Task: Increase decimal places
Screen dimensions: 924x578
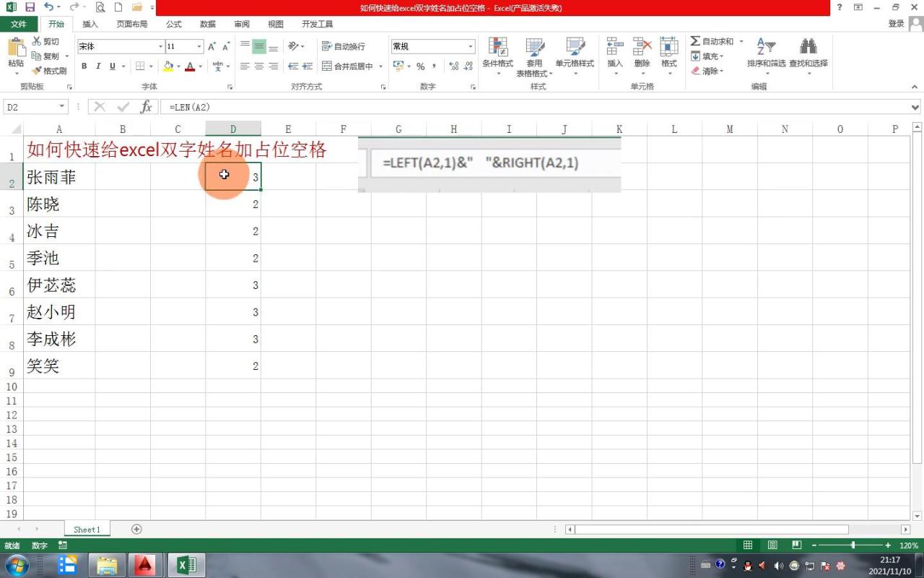Action: 453,66
